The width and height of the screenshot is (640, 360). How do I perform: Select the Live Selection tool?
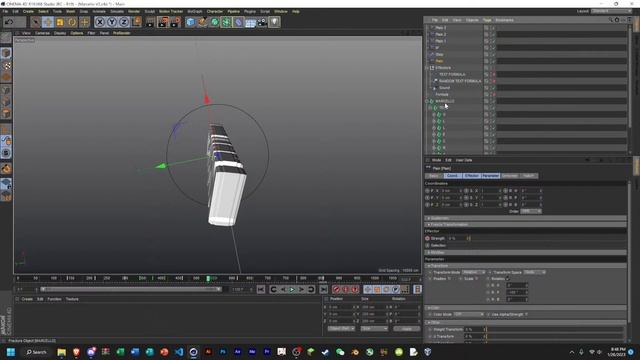pyautogui.click(x=36, y=22)
